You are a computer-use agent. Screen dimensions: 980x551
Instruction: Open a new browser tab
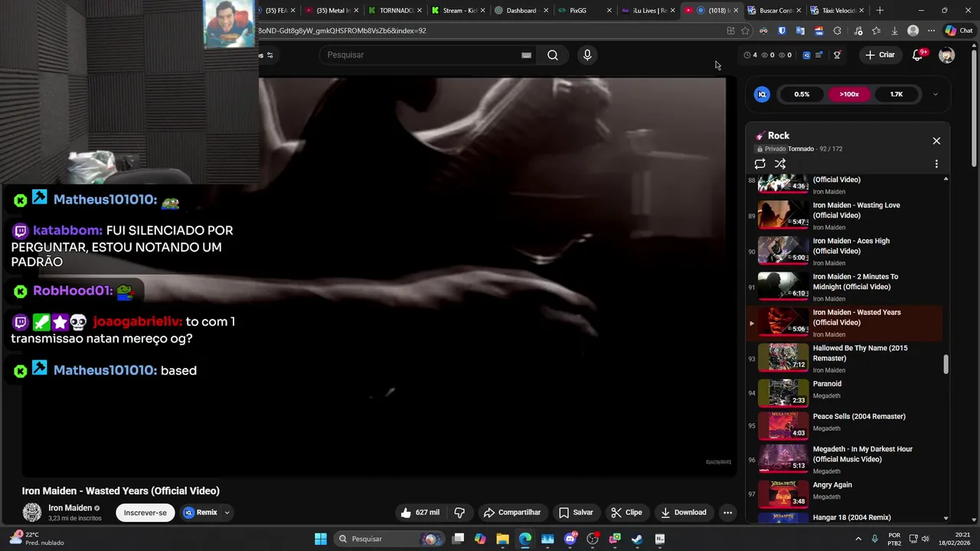[x=880, y=11]
